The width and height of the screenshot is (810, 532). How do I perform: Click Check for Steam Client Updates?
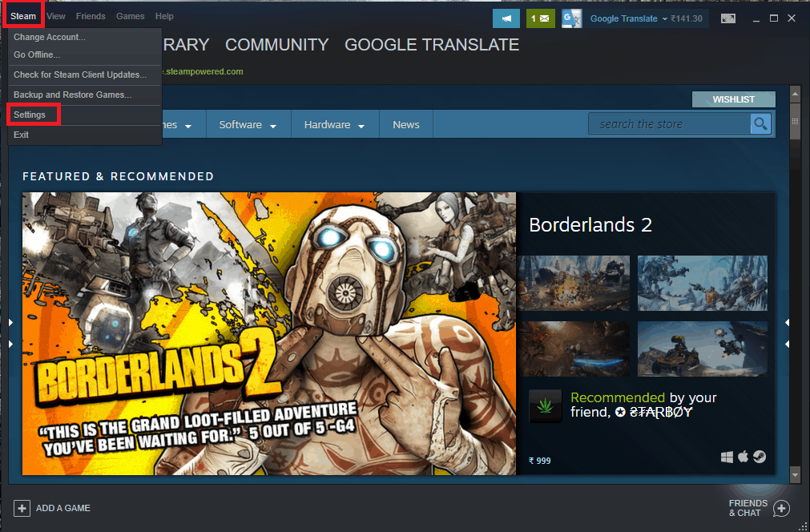80,75
